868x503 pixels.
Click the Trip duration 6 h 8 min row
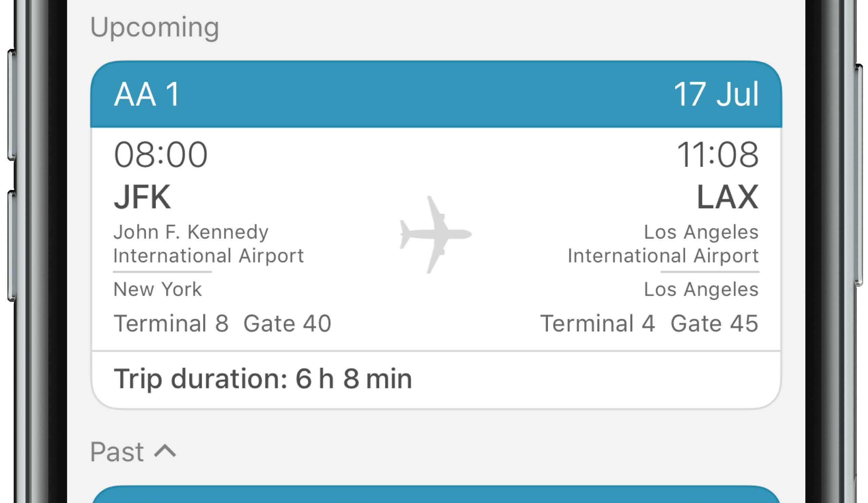pos(262,379)
